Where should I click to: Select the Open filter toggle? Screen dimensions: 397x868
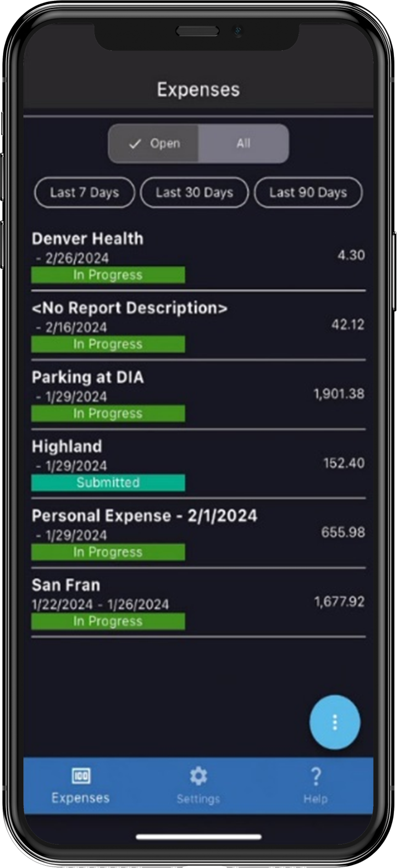pos(154,144)
